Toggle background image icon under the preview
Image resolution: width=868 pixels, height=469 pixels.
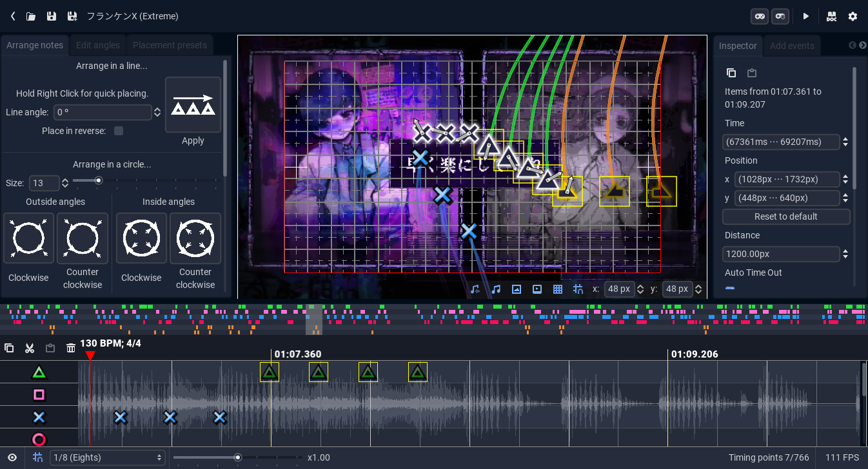click(517, 289)
